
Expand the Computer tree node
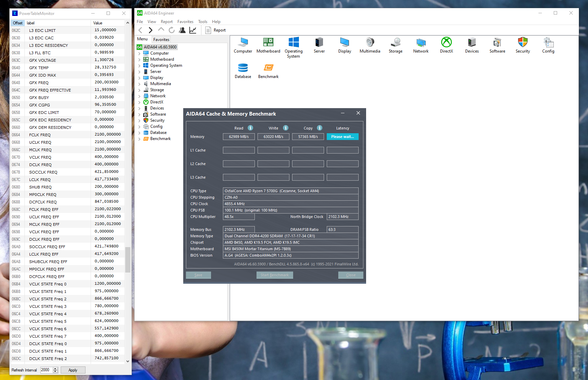pyautogui.click(x=139, y=53)
